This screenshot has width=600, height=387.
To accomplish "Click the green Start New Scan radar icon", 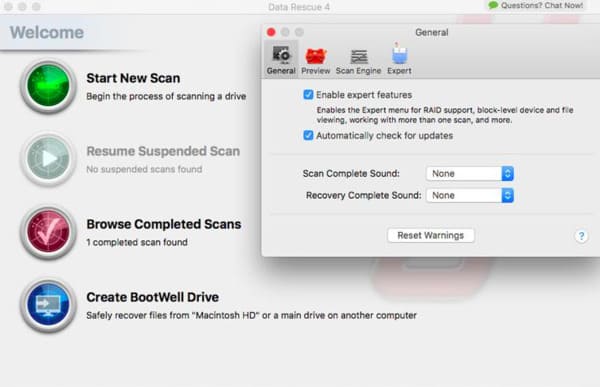I will pos(48,86).
